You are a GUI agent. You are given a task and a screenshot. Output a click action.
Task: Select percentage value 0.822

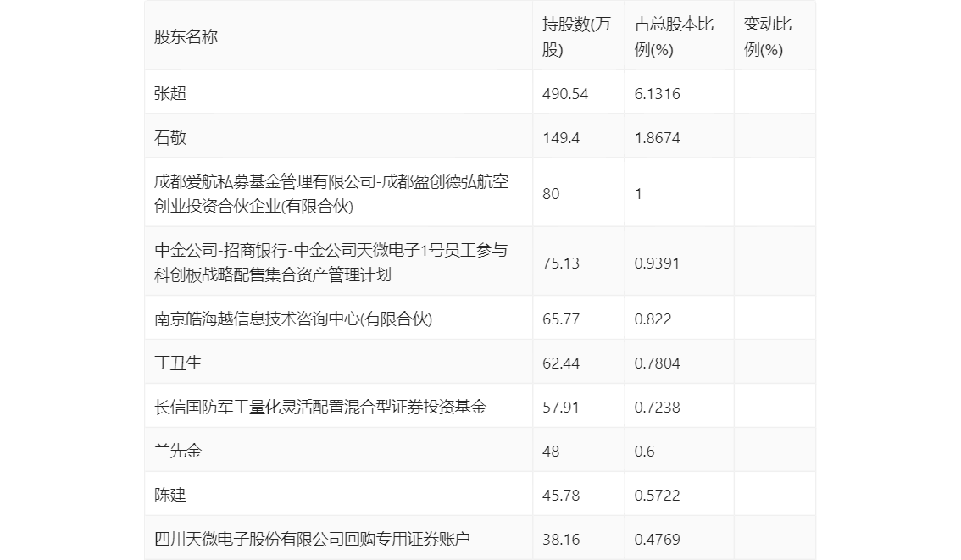tap(653, 319)
